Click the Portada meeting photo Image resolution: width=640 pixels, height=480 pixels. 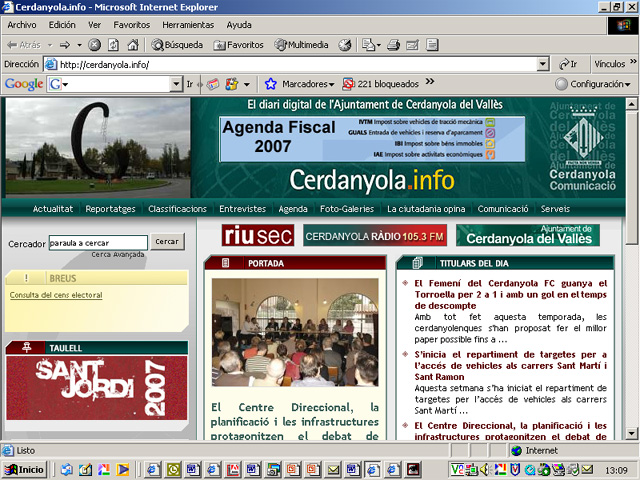tap(295, 332)
